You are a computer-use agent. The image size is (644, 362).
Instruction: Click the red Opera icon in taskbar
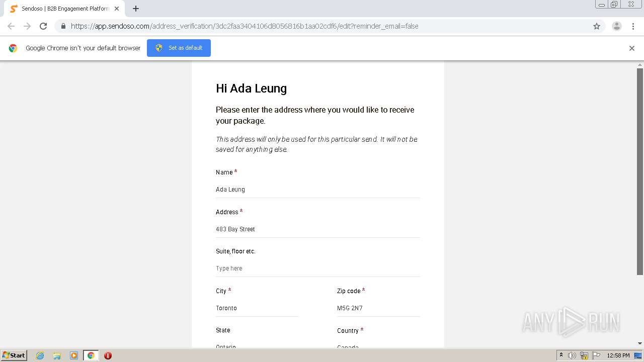click(108, 355)
